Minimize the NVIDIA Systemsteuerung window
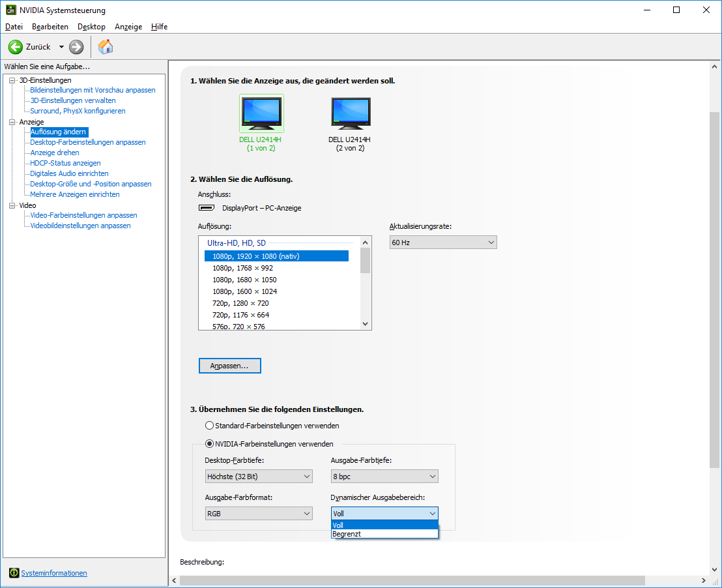This screenshot has width=722, height=588. pos(647,10)
